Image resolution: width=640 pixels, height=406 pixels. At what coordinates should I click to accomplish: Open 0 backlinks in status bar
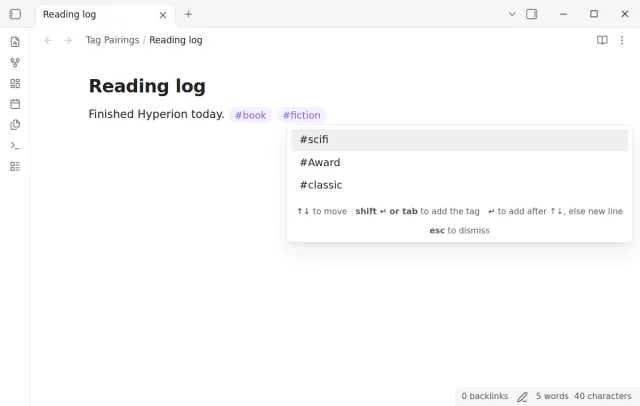(484, 396)
